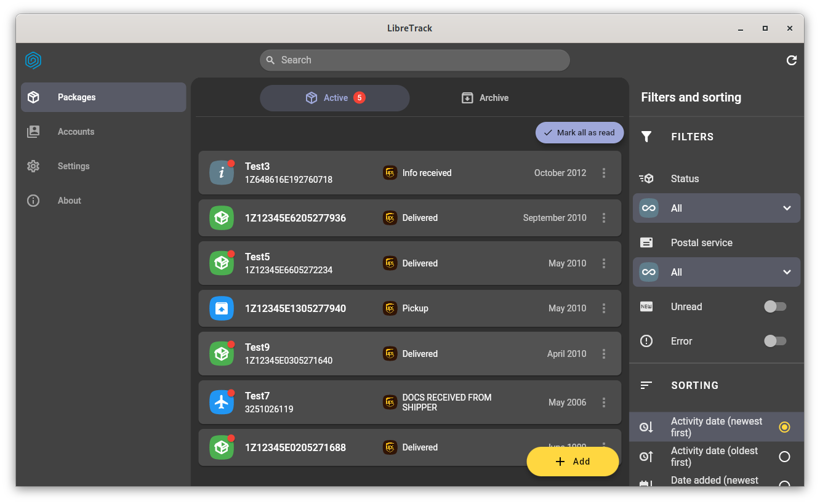This screenshot has width=820, height=504.
Task: Click the green delivered icon of Test5
Action: click(x=222, y=263)
